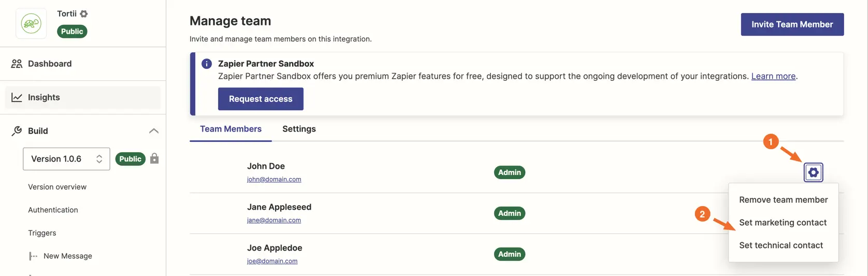The width and height of the screenshot is (868, 276).
Task: Open settings gear next to Tortii name
Action: [84, 14]
